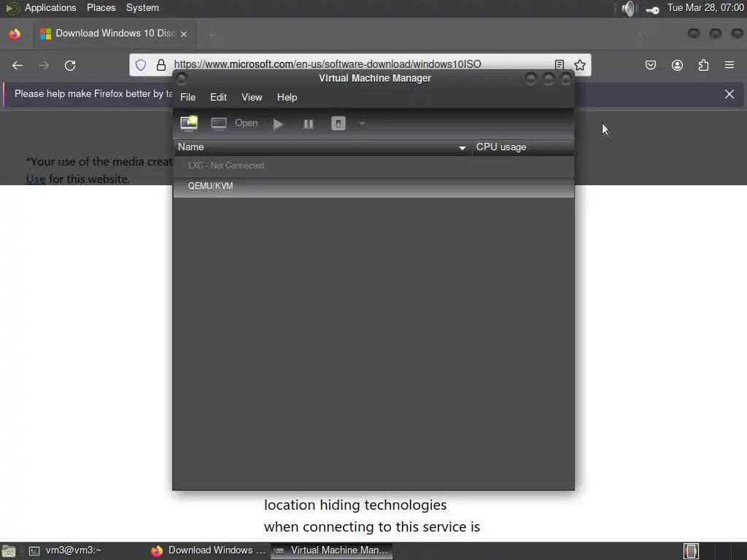Viewport: 747px width, 560px height.
Task: Bookmark this page with the star
Action: [580, 65]
